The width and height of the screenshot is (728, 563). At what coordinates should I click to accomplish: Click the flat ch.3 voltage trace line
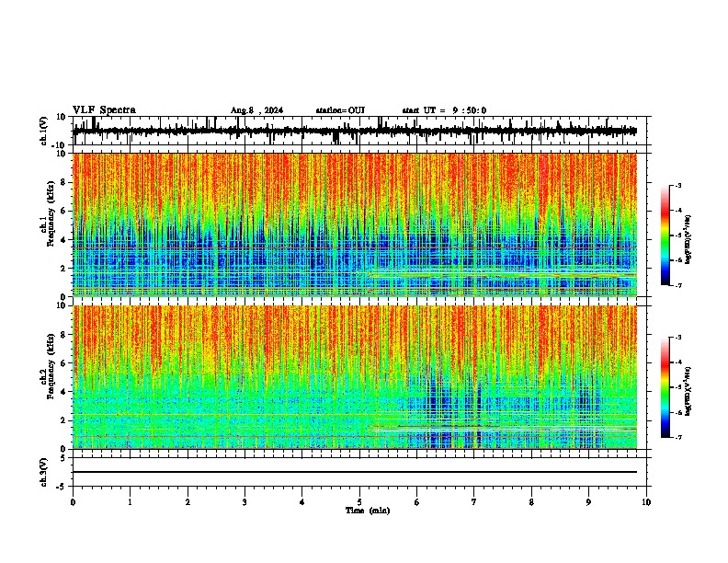coord(354,472)
